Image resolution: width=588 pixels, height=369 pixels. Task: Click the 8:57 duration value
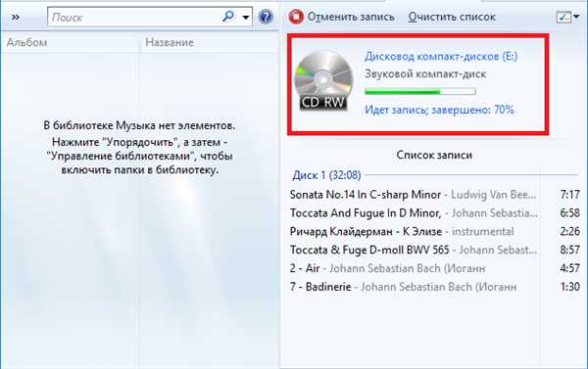(569, 250)
